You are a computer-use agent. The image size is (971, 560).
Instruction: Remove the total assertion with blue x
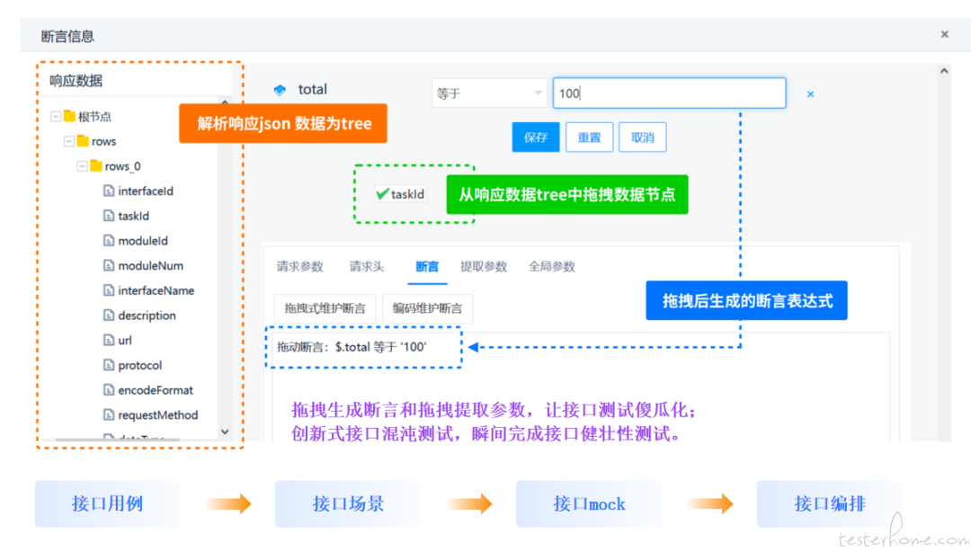click(x=810, y=94)
